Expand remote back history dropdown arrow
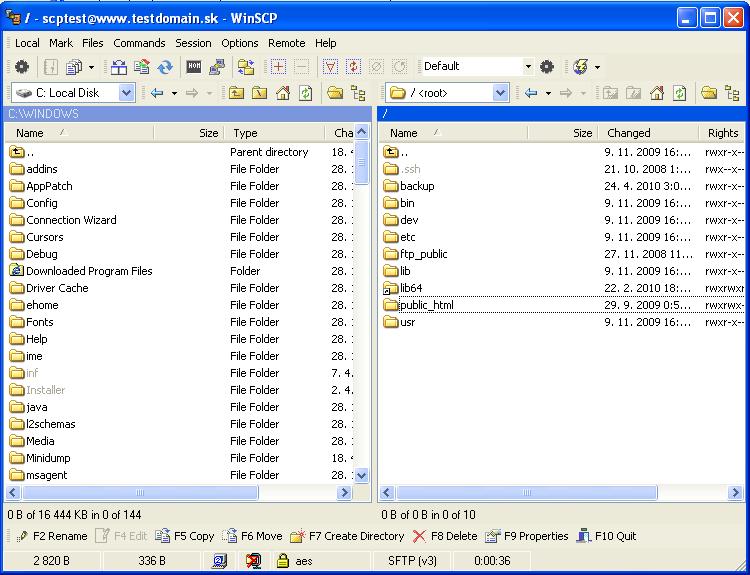The width and height of the screenshot is (750, 575). point(549,93)
